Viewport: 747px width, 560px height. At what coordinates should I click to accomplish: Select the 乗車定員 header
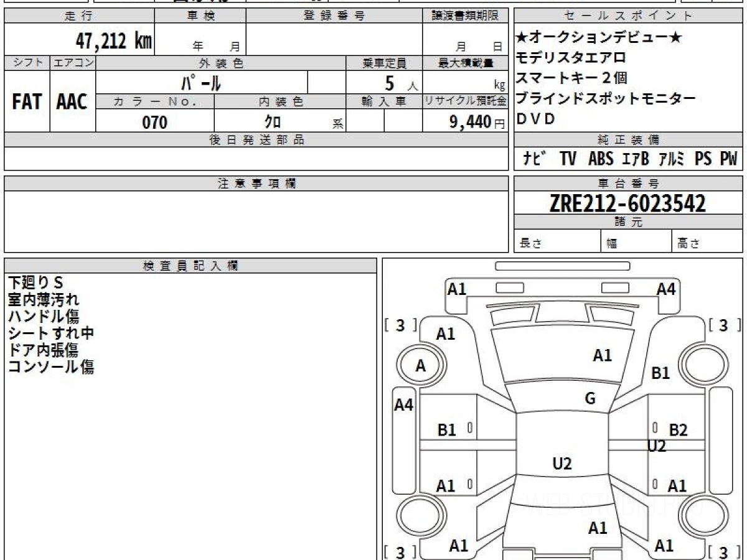[x=384, y=63]
